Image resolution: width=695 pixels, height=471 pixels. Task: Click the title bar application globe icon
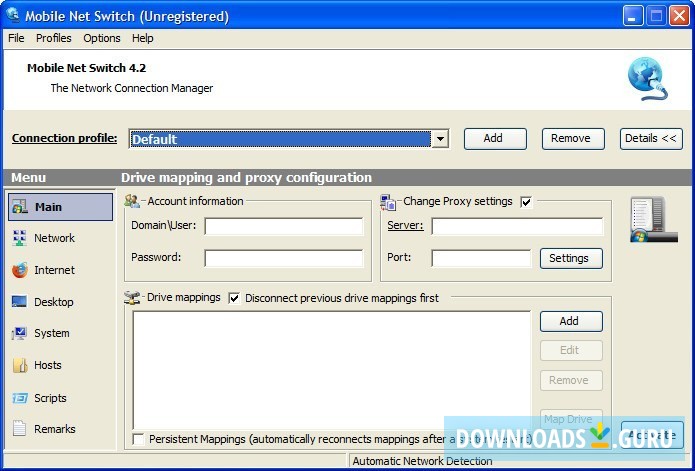click(x=13, y=15)
